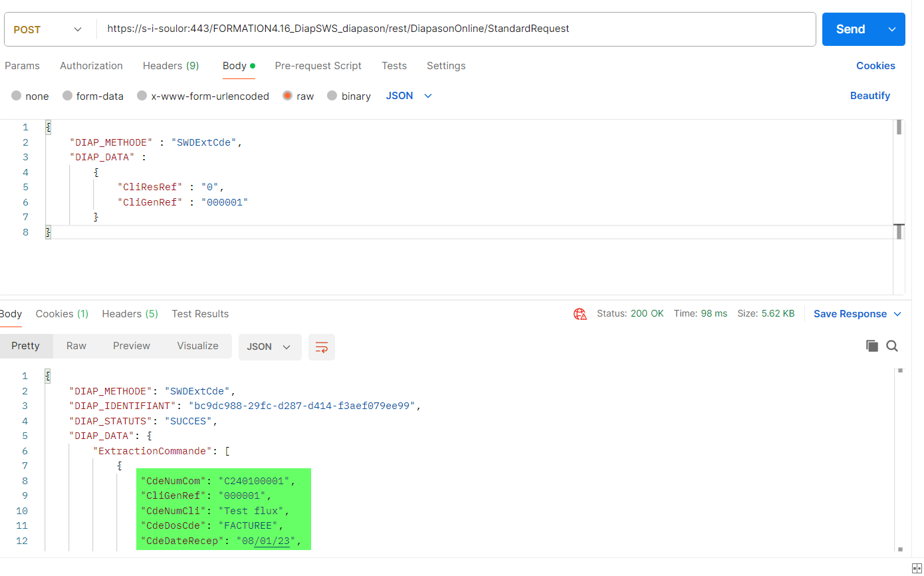Copy the response body to clipboard
The width and height of the screenshot is (924, 576).
(871, 346)
